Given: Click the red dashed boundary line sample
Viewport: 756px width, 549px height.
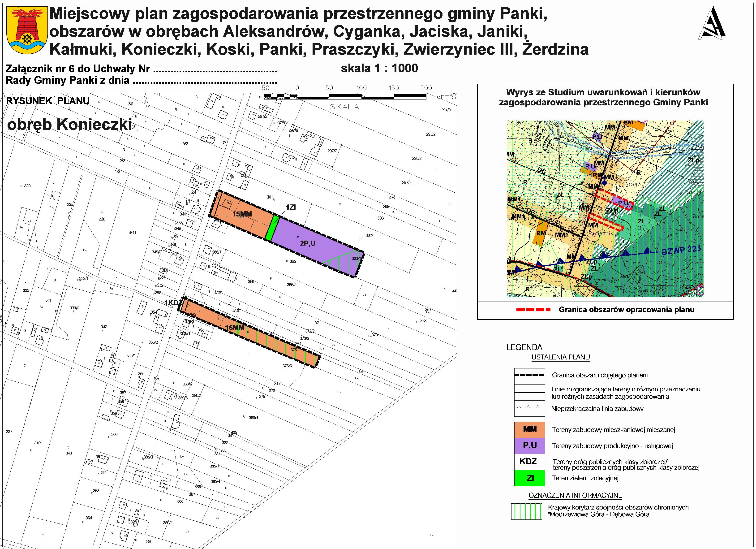Looking at the screenshot, I should [533, 310].
